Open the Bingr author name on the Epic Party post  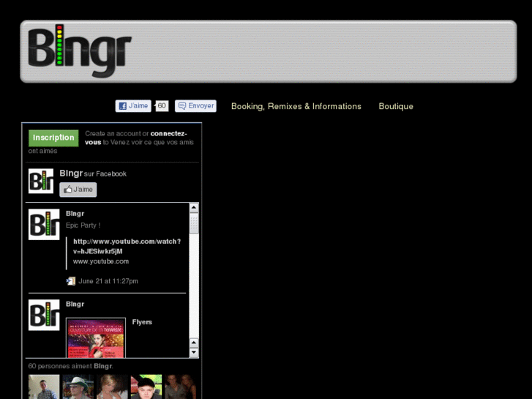click(75, 214)
